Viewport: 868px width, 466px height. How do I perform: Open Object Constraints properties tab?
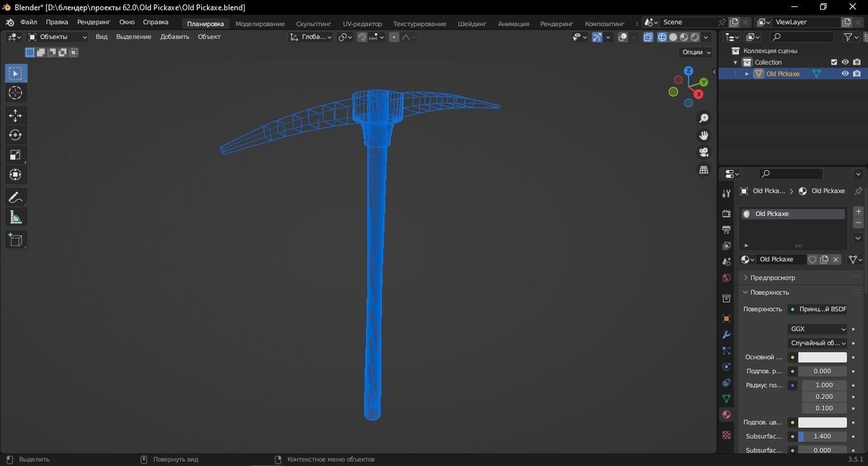726,382
